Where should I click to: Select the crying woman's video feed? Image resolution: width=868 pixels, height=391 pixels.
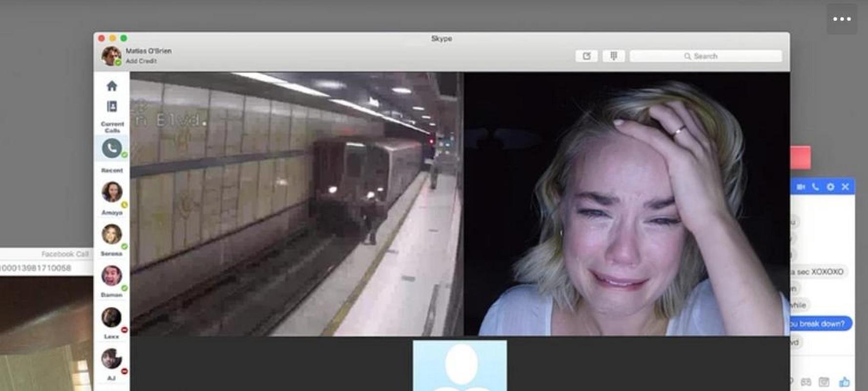click(x=627, y=204)
